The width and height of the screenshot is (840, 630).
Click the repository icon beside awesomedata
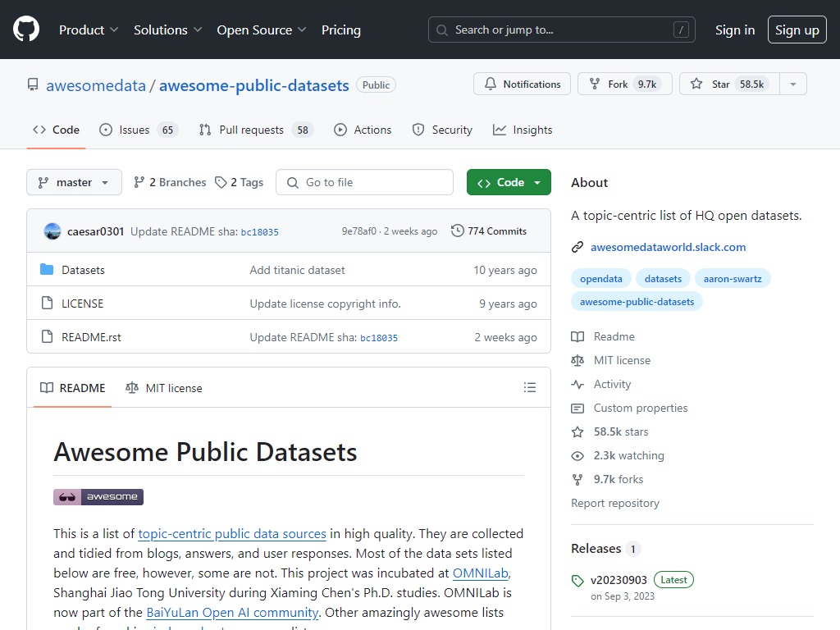(x=33, y=84)
